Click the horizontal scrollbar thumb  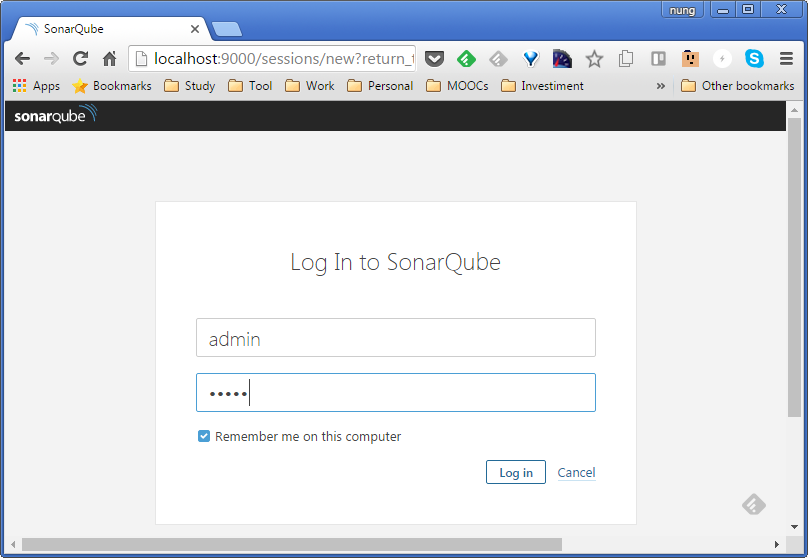(x=292, y=545)
